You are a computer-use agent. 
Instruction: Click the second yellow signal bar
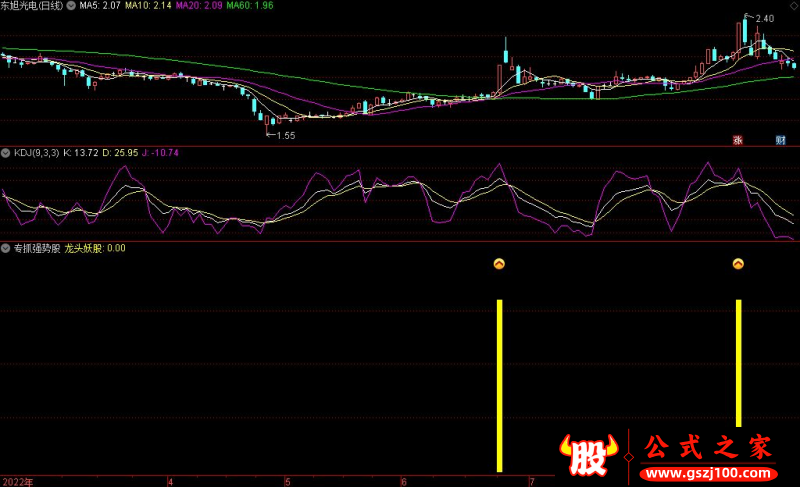coord(739,362)
